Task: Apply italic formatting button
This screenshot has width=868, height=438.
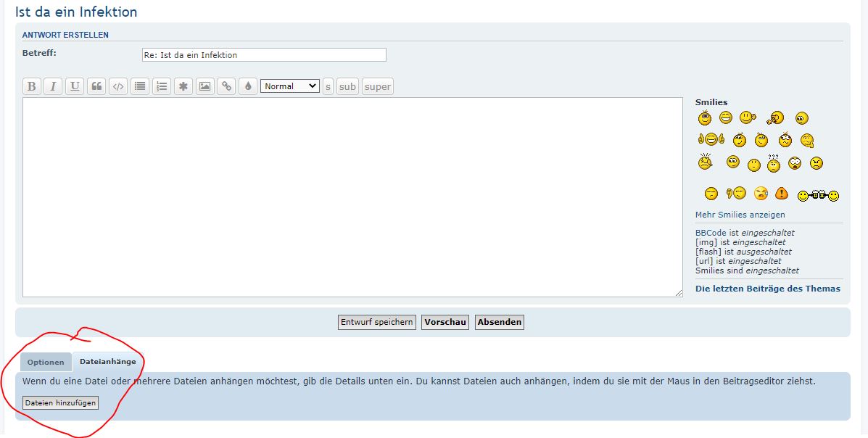Action: click(x=53, y=86)
